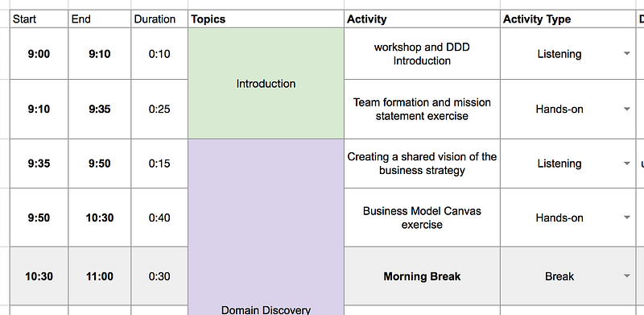Expand Listening dropdown for shared vision row
Image resolution: width=644 pixels, height=315 pixels.
(626, 164)
